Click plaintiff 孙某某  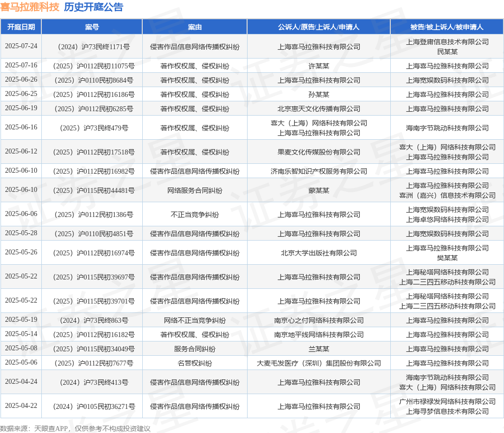tap(318, 94)
